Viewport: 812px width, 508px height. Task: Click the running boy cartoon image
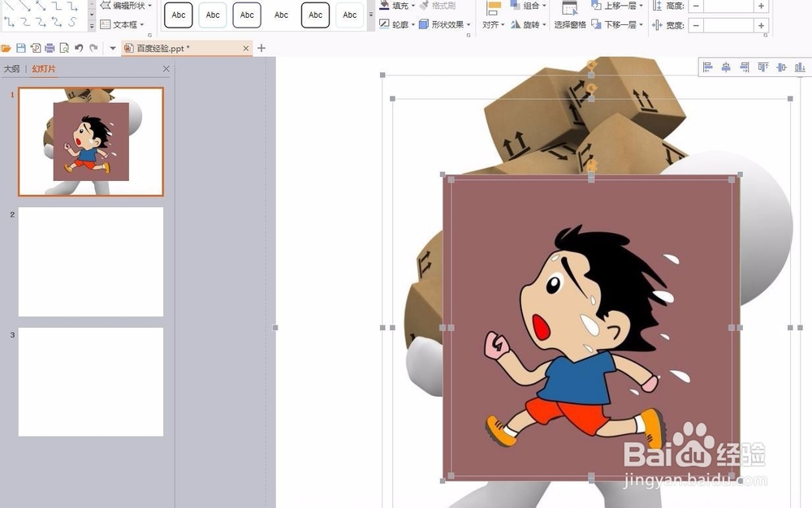tap(590, 328)
